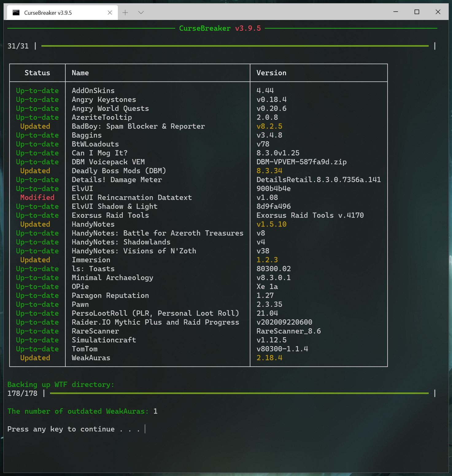Expand the new tab profile dropdown
452x476 pixels.
[141, 13]
